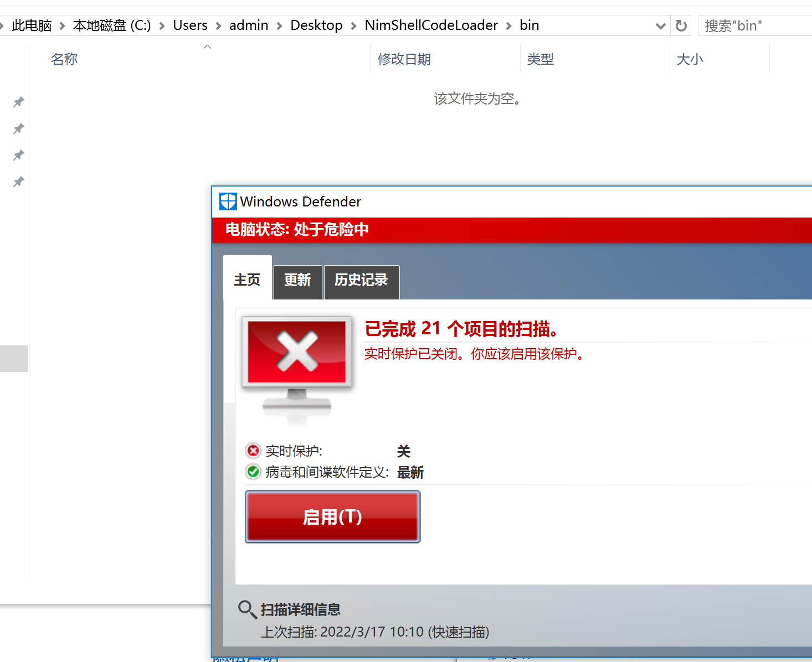The height and width of the screenshot is (662, 812).
Task: Click the 扫描详细信息 label
Action: click(301, 609)
